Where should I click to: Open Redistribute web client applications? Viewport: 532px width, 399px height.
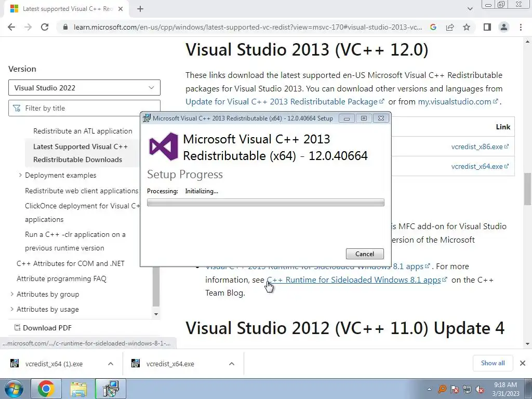tap(82, 191)
